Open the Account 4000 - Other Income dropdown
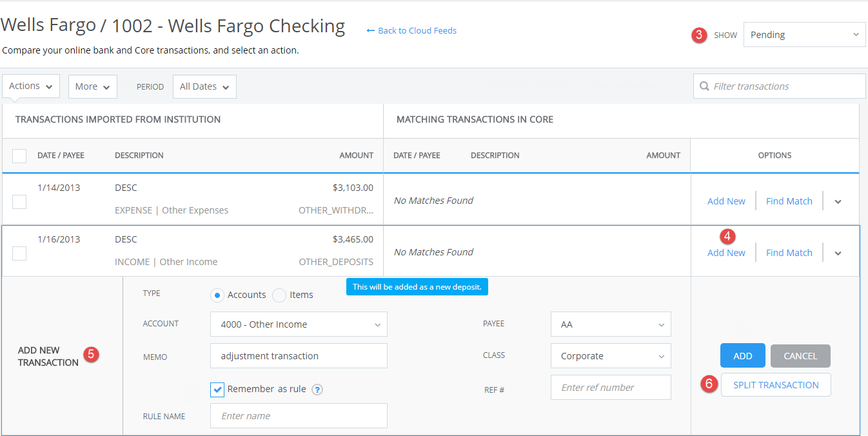The image size is (868, 436). 299,324
